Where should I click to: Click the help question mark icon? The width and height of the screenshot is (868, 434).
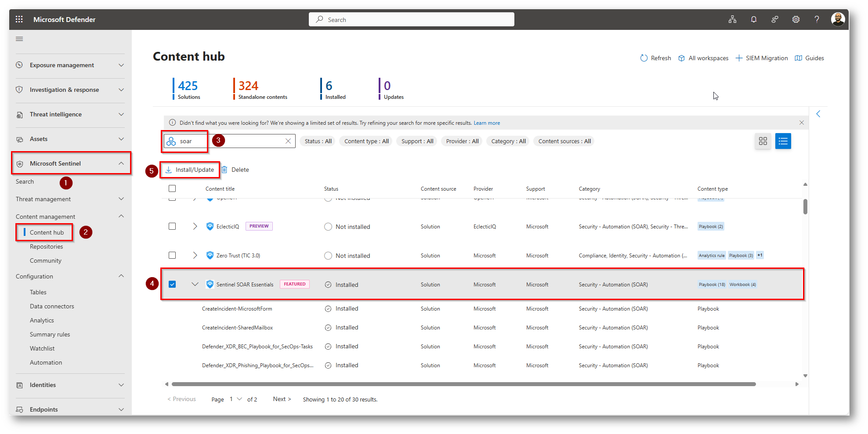pos(817,19)
